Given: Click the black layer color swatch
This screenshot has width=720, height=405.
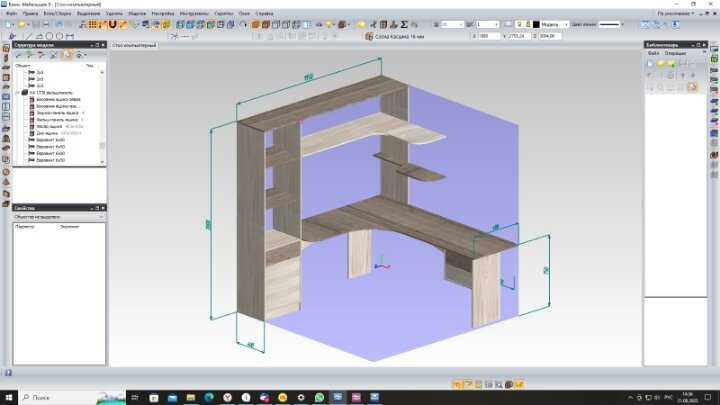Looking at the screenshot, I should [536, 24].
